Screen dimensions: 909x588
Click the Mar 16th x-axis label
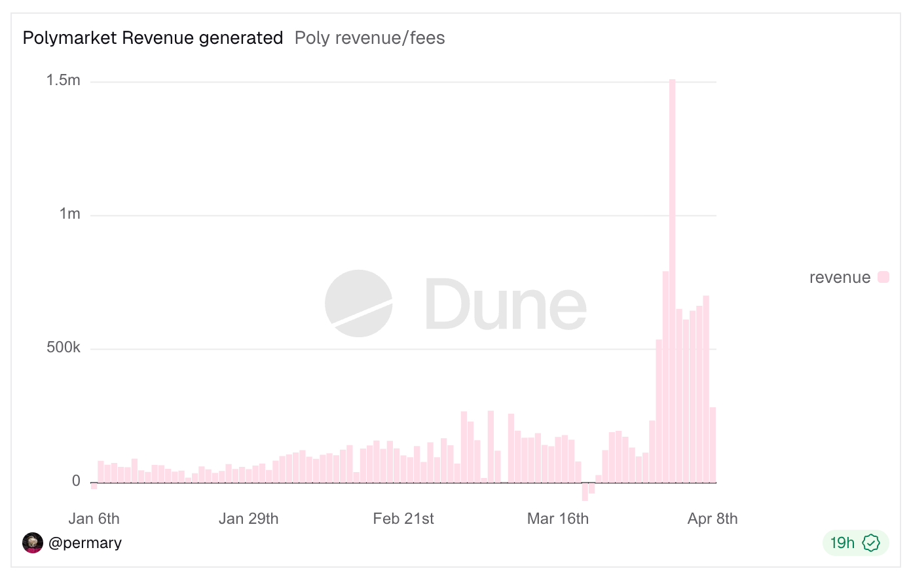[558, 519]
